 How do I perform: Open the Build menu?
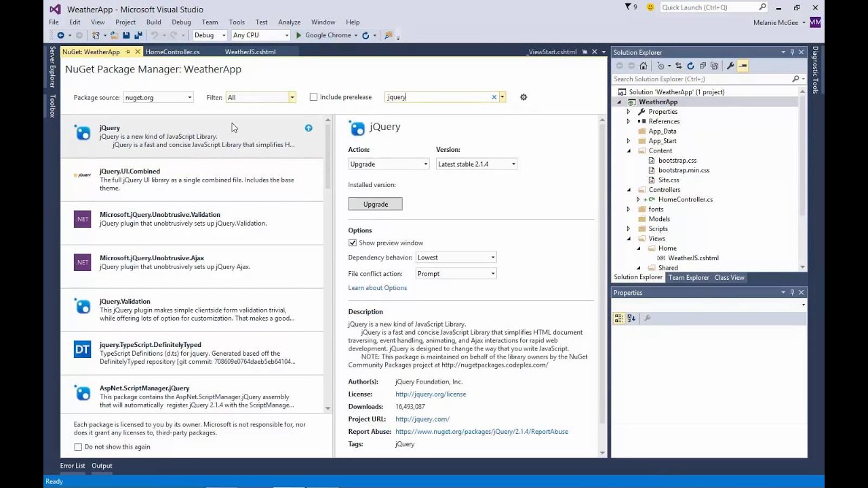pyautogui.click(x=154, y=22)
